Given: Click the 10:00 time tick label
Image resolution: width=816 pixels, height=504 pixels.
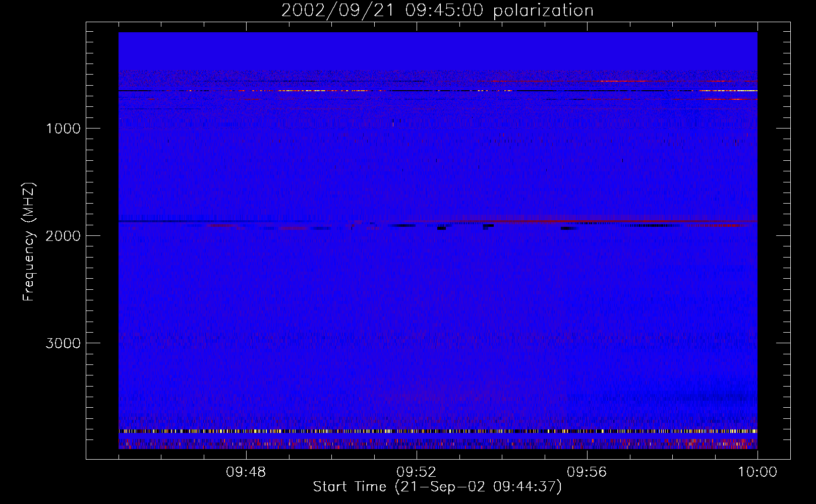Looking at the screenshot, I should point(757,472).
